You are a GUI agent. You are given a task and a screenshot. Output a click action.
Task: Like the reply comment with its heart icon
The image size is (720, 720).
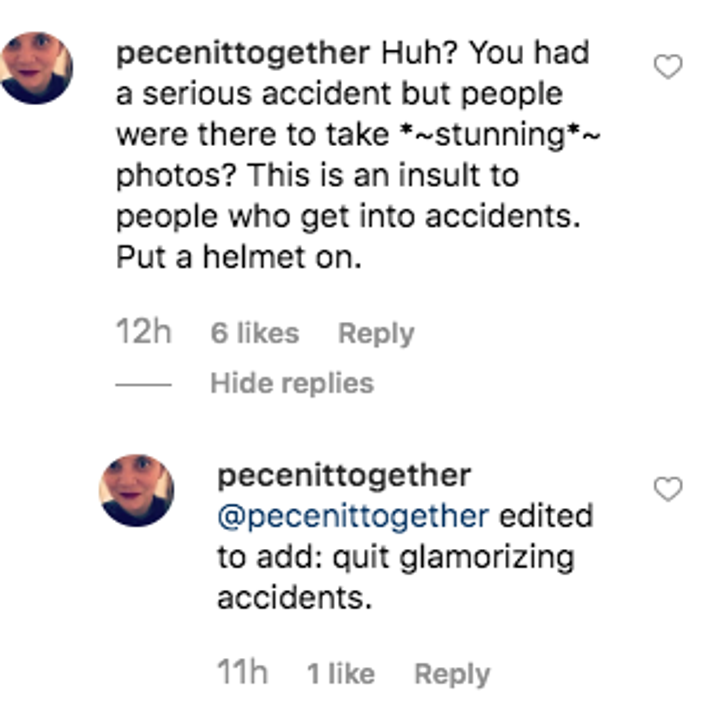tap(667, 489)
